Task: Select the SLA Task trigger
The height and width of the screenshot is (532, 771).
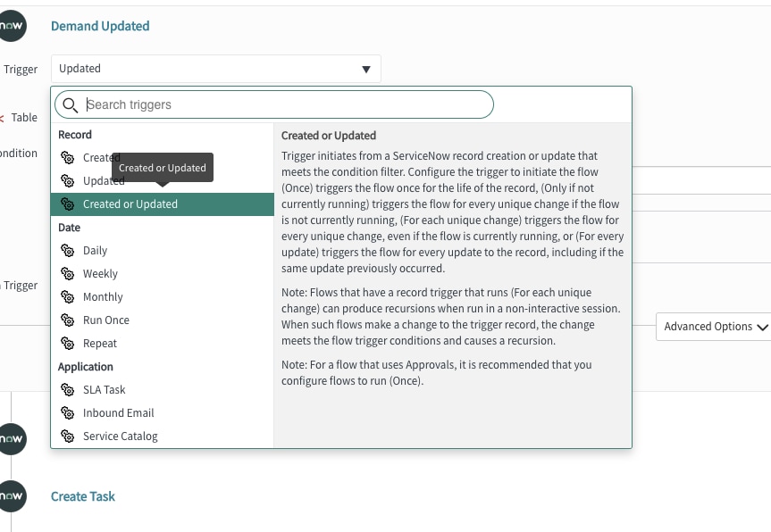Action: point(163,389)
